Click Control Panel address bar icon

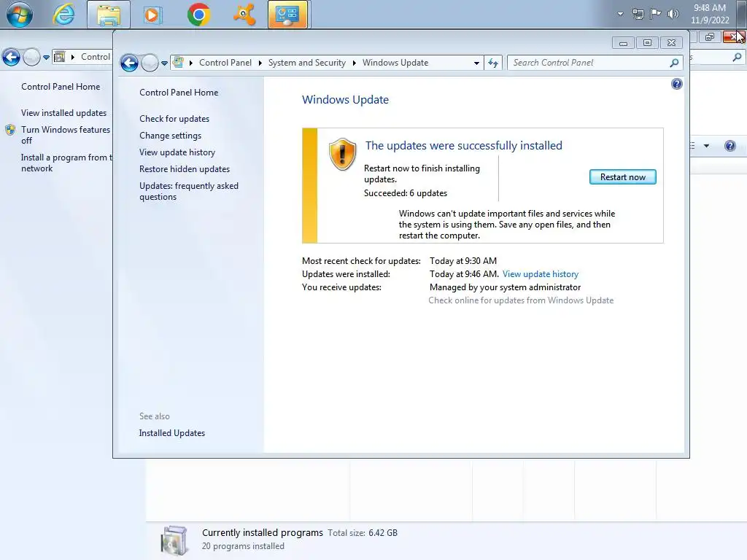click(178, 63)
